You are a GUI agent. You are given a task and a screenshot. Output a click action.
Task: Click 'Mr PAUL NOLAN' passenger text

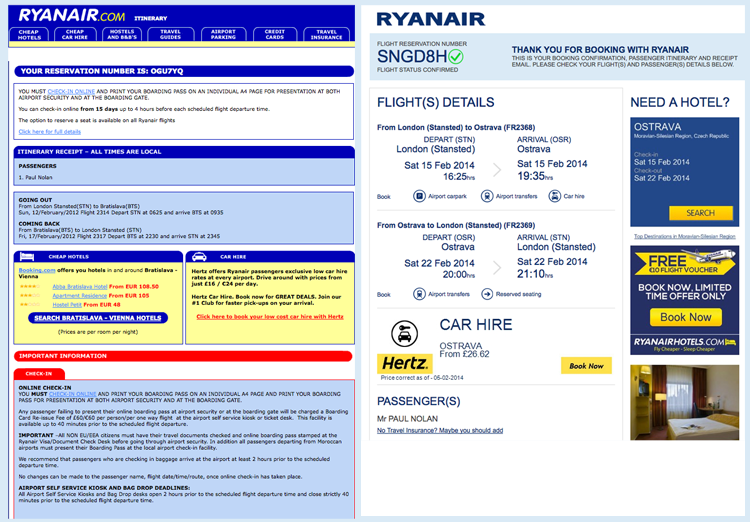[x=407, y=419]
